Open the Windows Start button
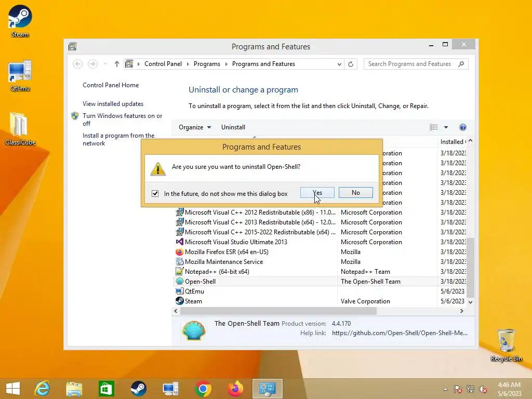Screen dimensions: 532x399 pos(13,389)
